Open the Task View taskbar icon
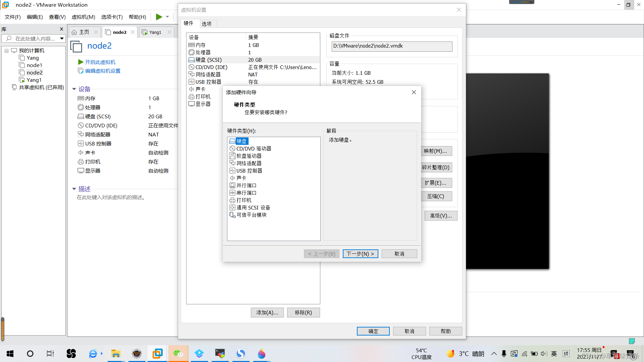The width and height of the screenshot is (644, 362). pos(50,354)
